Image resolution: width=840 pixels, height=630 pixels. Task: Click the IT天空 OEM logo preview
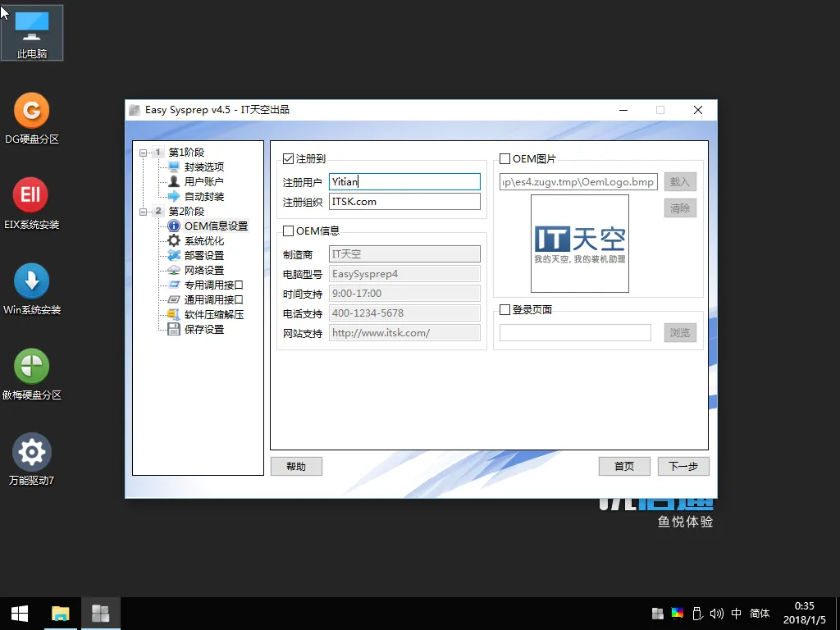click(x=580, y=244)
